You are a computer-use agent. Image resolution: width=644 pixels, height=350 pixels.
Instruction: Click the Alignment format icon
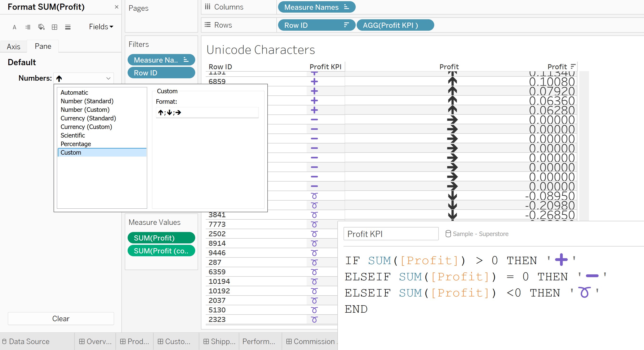coord(28,27)
